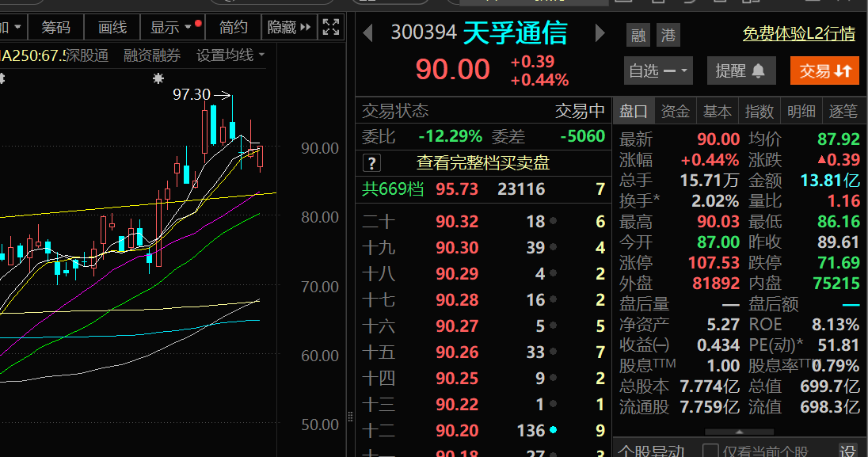Switch to the 基本 tab
868x457 pixels.
click(x=718, y=112)
